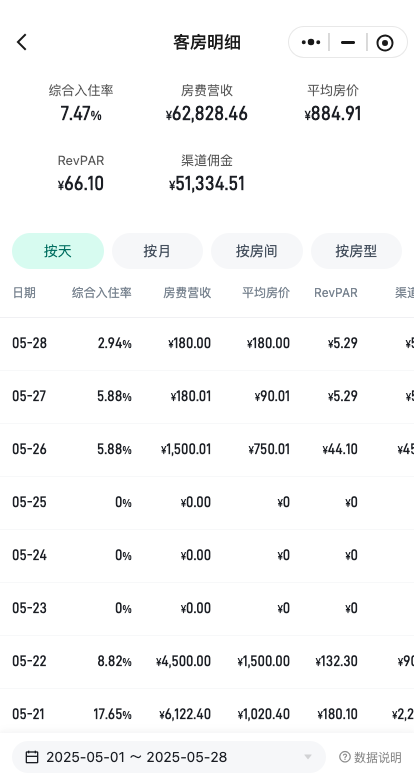
Task: Tap the calendar icon beside date range
Action: click(x=32, y=757)
